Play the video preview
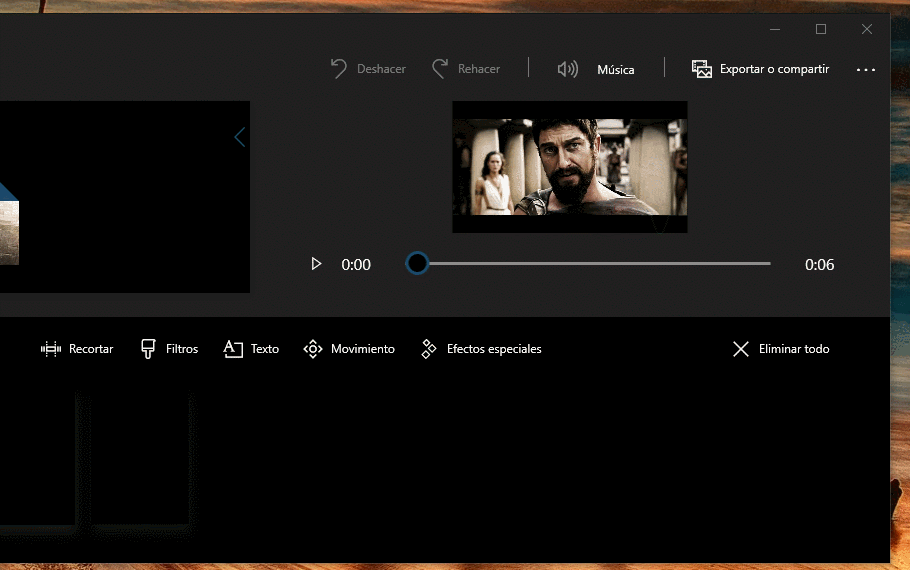Image resolution: width=910 pixels, height=570 pixels. (x=316, y=264)
